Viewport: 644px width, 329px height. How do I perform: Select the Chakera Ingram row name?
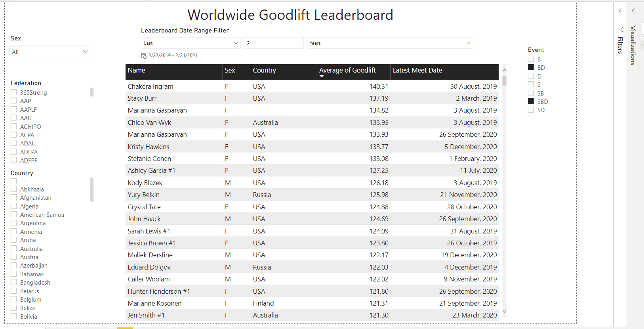tap(151, 86)
